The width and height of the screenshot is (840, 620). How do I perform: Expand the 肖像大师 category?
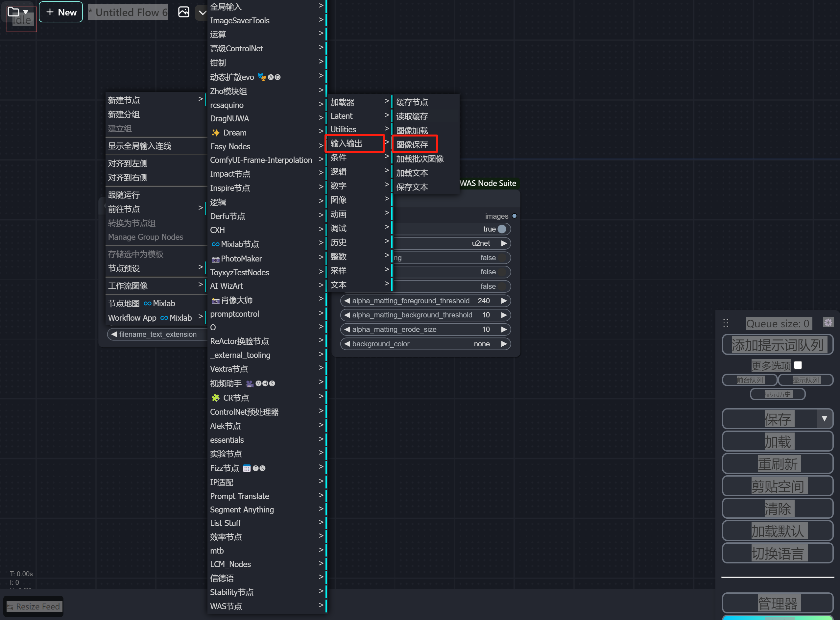pos(267,300)
